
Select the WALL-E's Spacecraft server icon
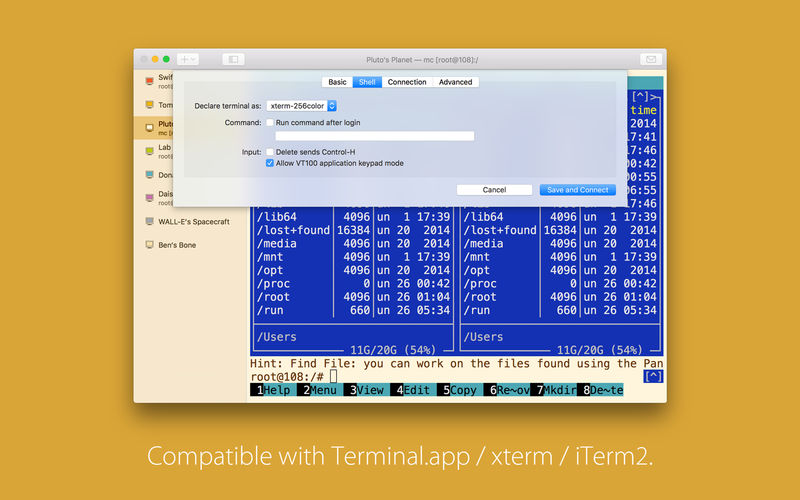(149, 221)
